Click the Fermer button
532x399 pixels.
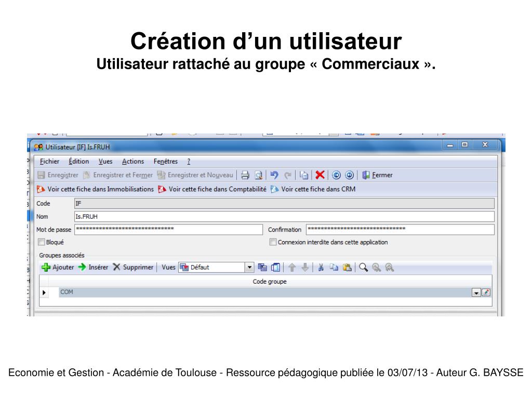[377, 175]
